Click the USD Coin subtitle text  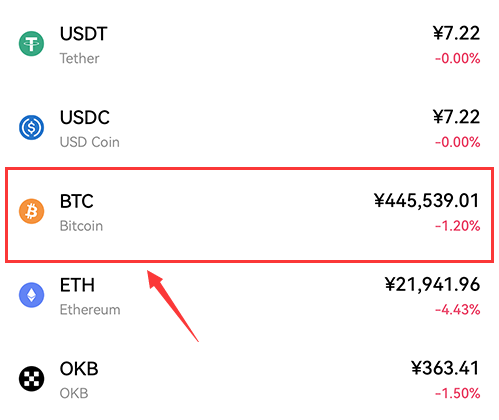tap(90, 142)
